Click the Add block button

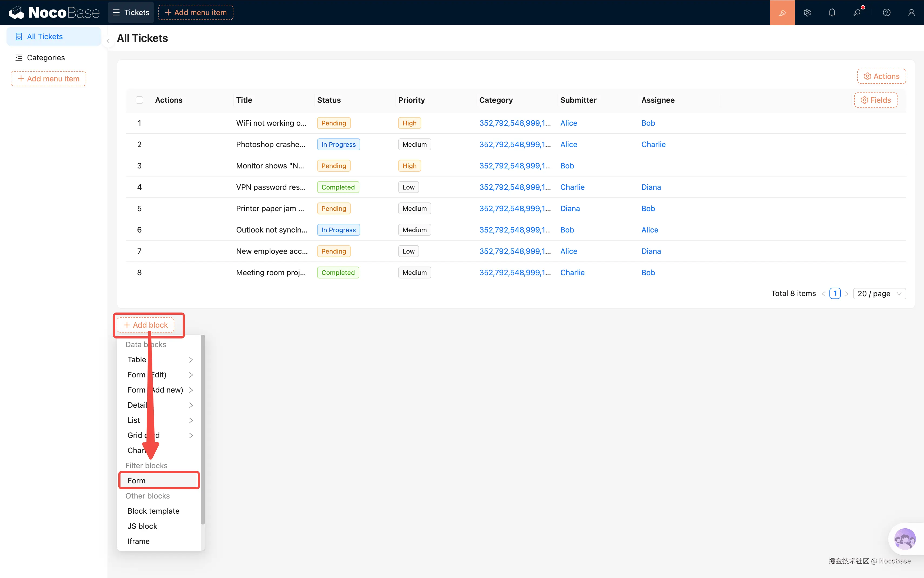[146, 325]
